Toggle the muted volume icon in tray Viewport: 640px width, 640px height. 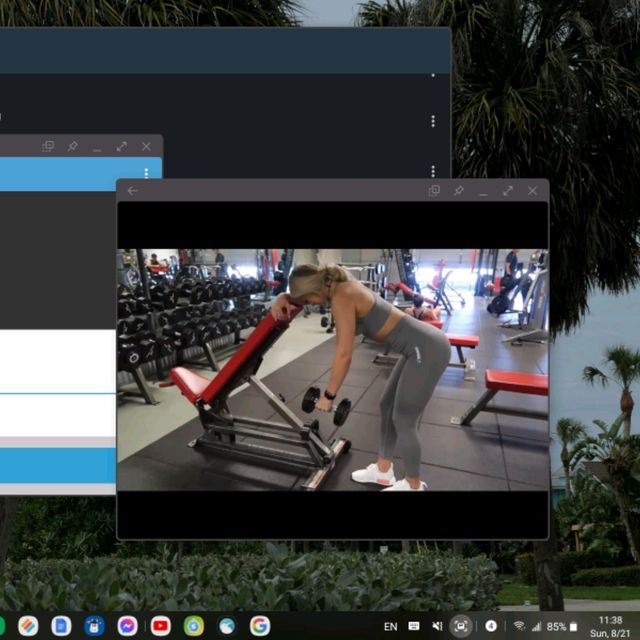pos(437,626)
